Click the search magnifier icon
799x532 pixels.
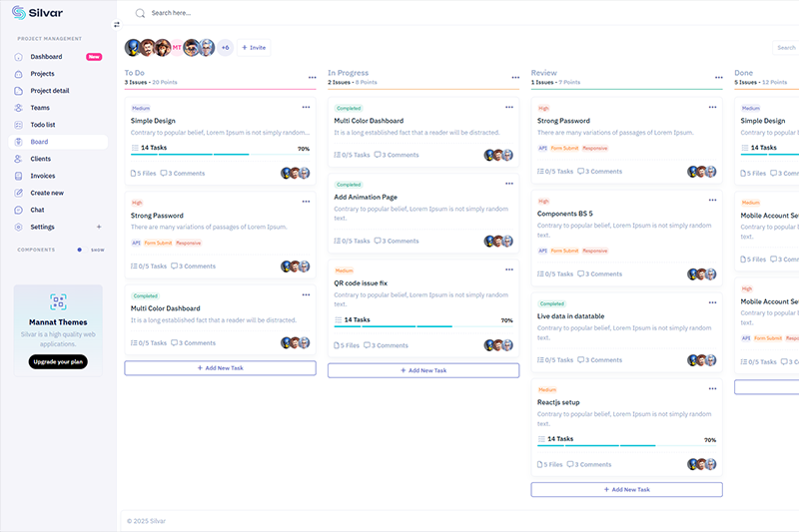(x=140, y=13)
